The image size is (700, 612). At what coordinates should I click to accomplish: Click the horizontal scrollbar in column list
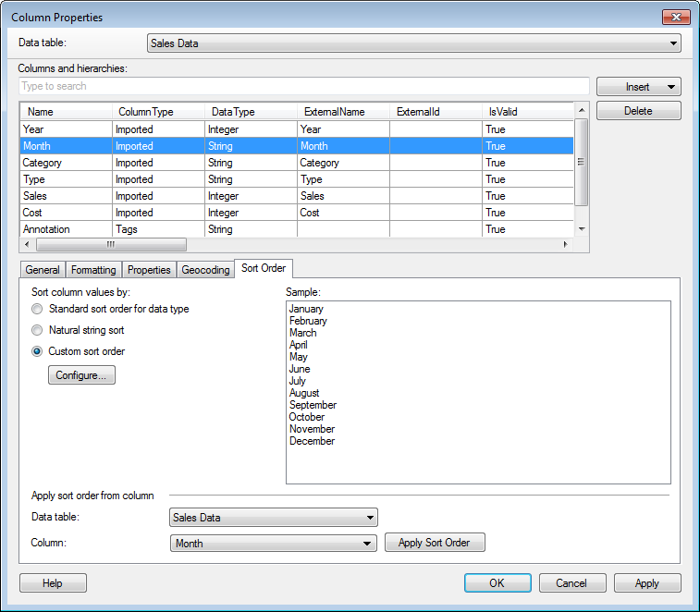point(111,245)
